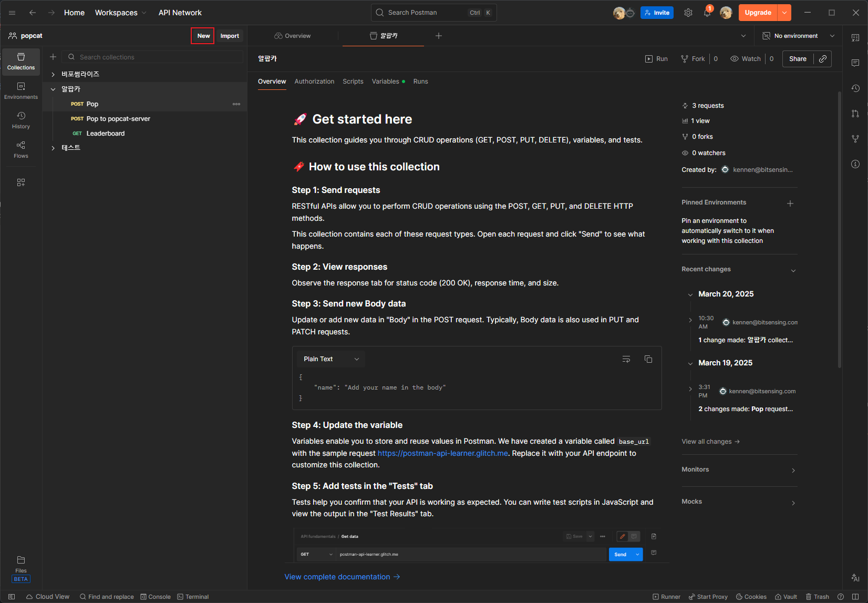Click the Invite button
The image size is (868, 603).
(657, 13)
